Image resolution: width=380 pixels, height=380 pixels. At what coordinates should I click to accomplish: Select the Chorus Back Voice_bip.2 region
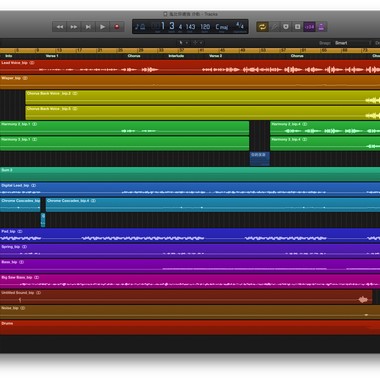point(203,98)
